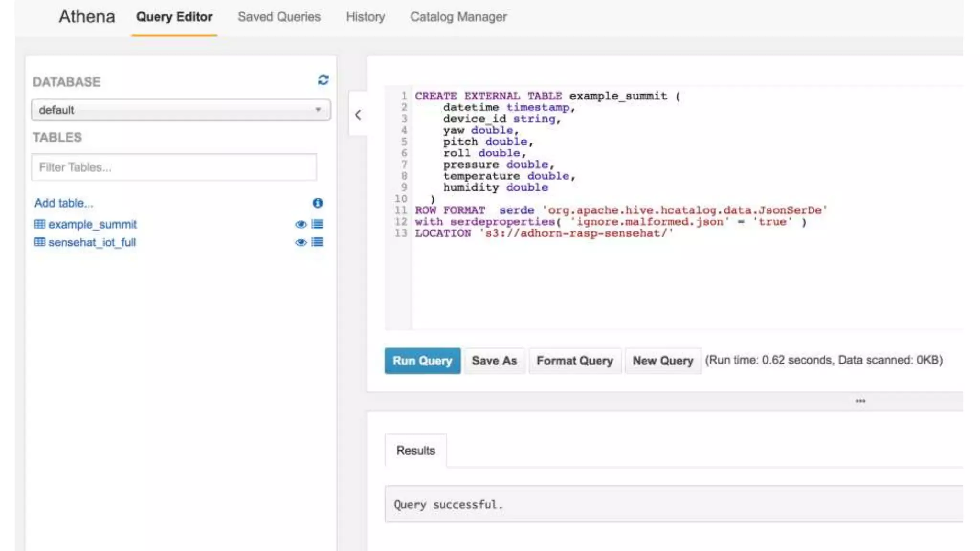Start a New Query

[x=662, y=361]
